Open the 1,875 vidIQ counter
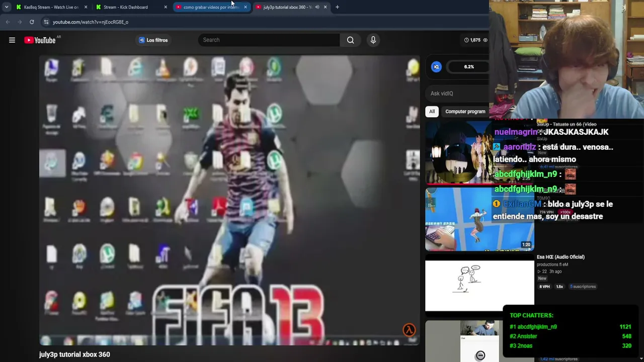Screen dimensions: 644x362 click(472, 40)
